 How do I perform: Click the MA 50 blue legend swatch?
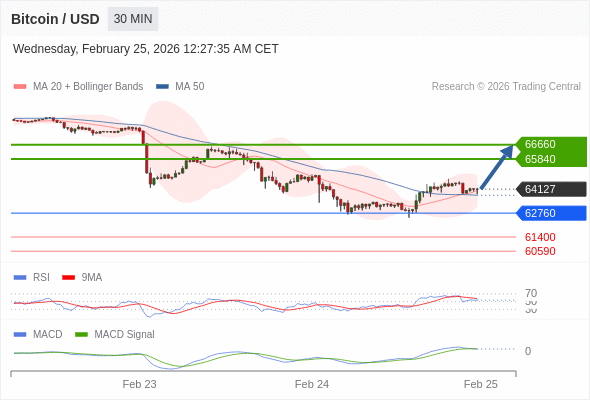162,87
